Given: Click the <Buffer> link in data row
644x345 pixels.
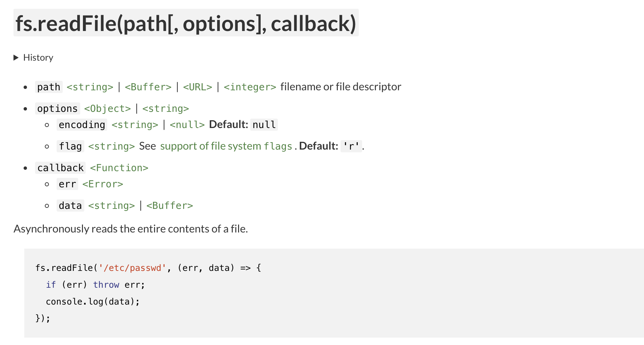Looking at the screenshot, I should (x=170, y=206).
